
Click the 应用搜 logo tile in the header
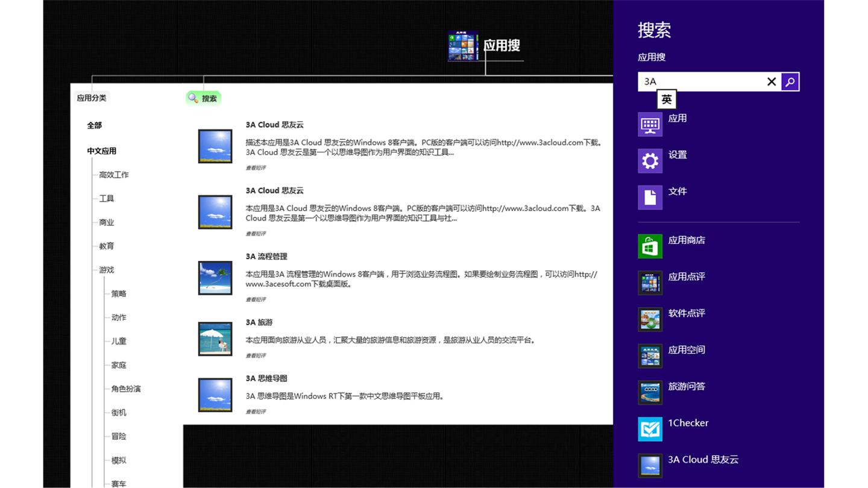[463, 46]
